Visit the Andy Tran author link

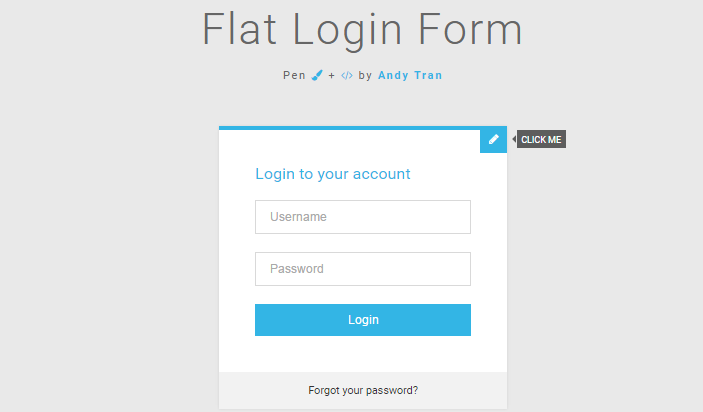click(x=410, y=75)
